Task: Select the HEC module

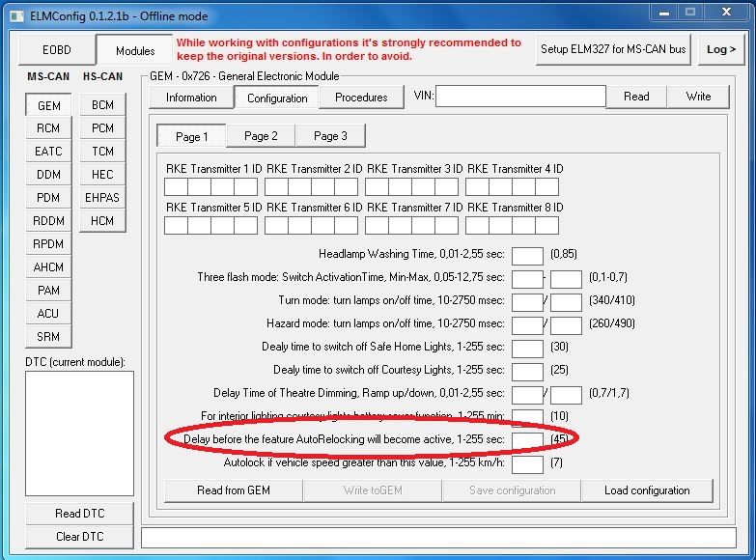Action: pos(102,175)
